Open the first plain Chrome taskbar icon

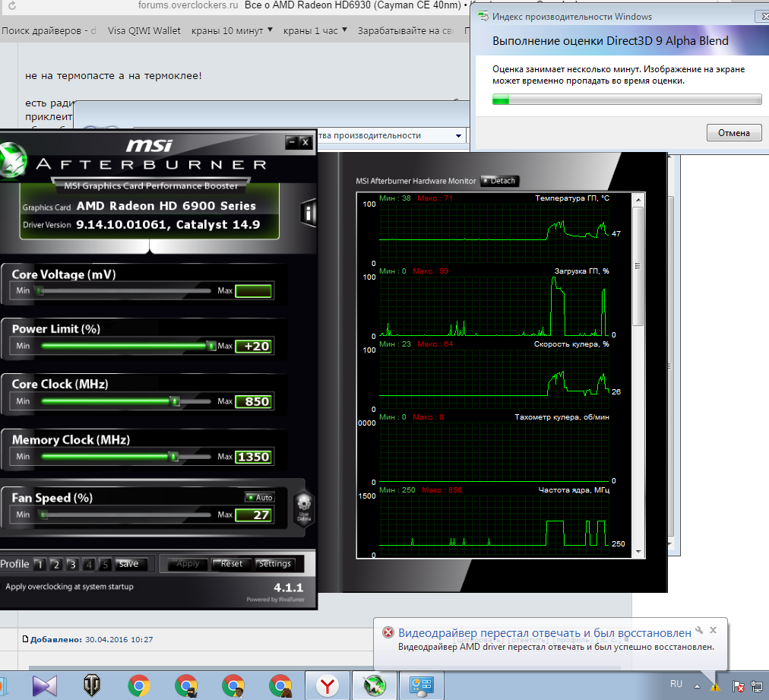pos(139,686)
